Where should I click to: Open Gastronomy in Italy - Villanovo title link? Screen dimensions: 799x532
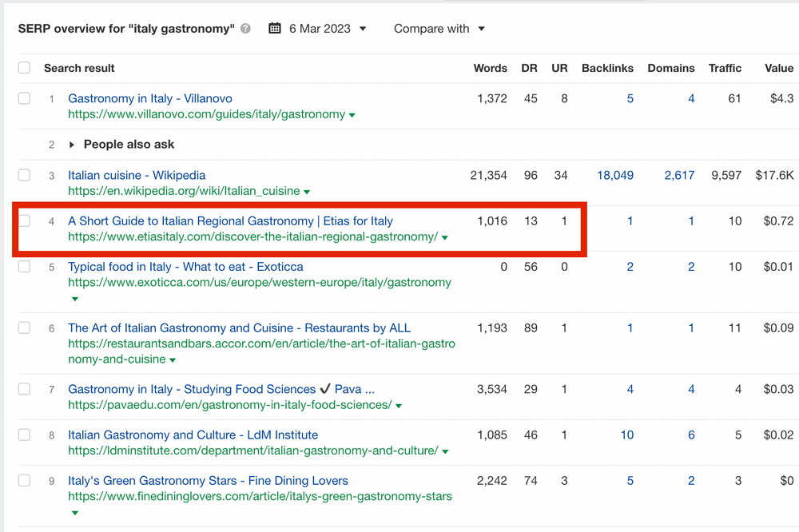click(x=150, y=98)
